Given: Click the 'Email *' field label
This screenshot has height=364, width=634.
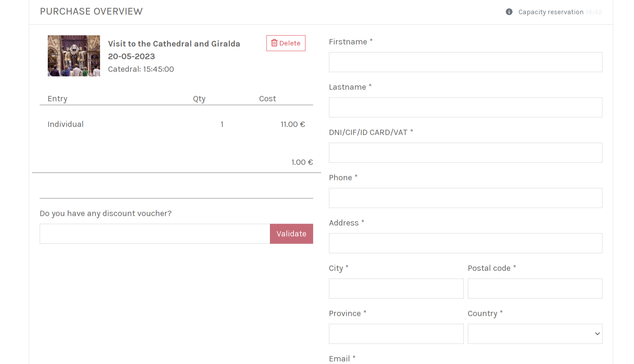Looking at the screenshot, I should pyautogui.click(x=342, y=359).
